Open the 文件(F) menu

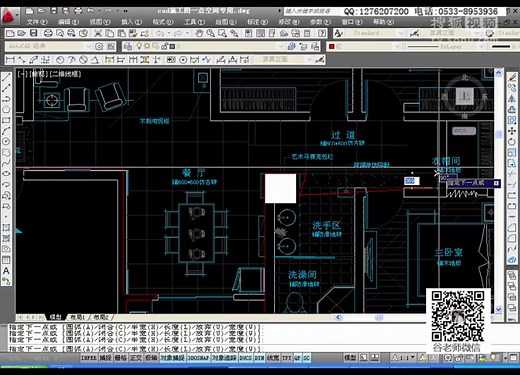(37, 22)
